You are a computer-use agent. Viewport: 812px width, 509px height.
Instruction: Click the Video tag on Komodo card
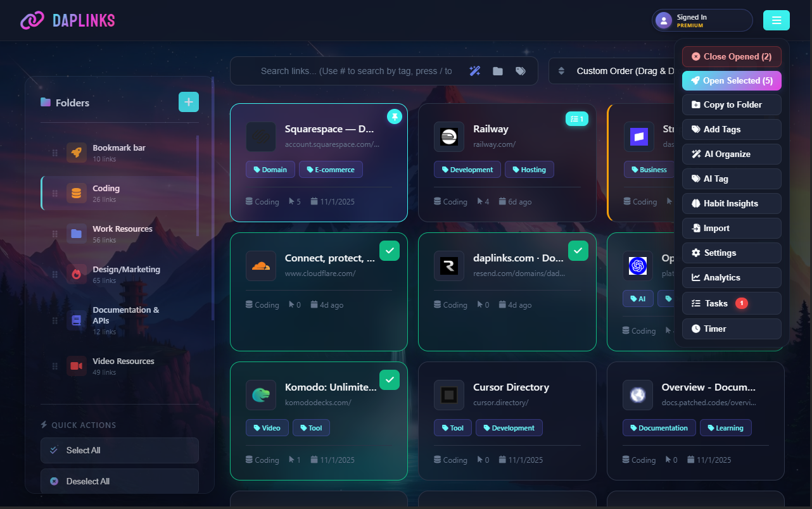[x=267, y=428]
